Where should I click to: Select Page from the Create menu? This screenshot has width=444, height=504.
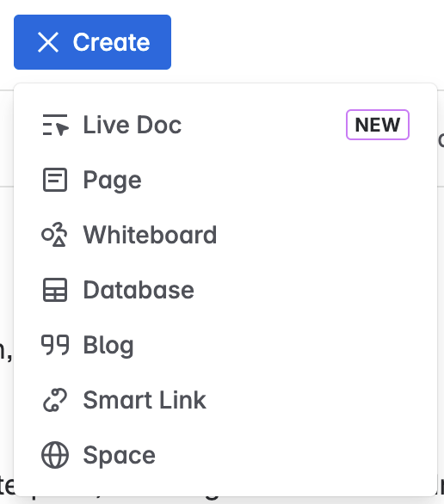point(225,180)
